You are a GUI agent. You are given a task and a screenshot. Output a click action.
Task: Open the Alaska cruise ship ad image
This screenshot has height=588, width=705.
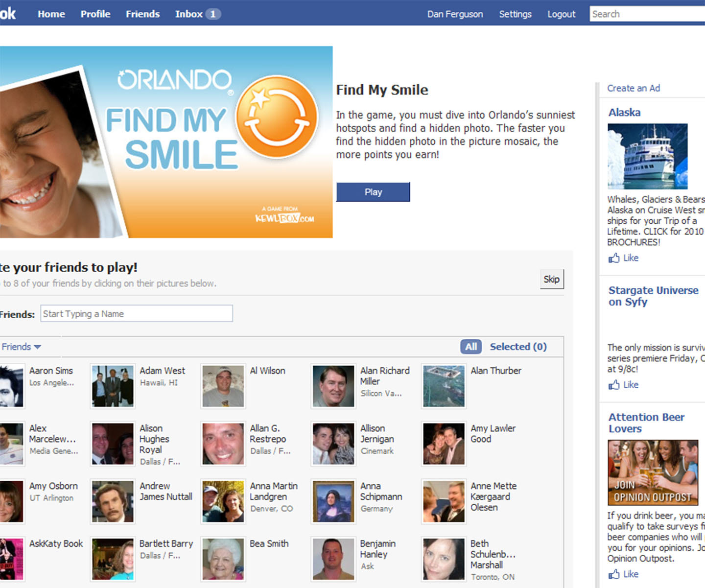[x=647, y=156]
